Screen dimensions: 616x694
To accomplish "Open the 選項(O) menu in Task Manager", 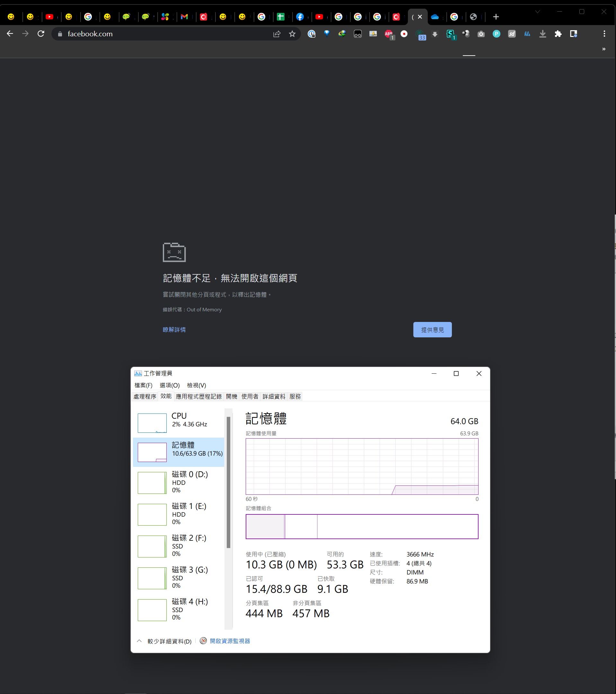I will (x=170, y=385).
